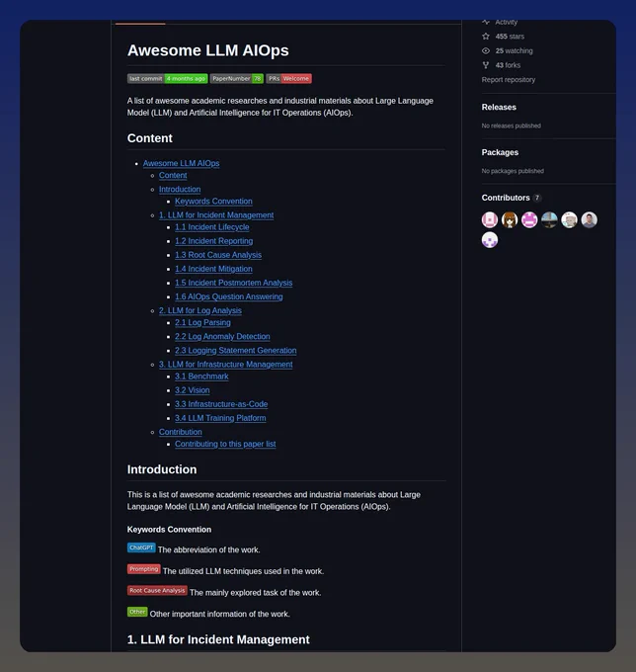Open the Releases heading link
The width and height of the screenshot is (636, 672).
point(499,107)
